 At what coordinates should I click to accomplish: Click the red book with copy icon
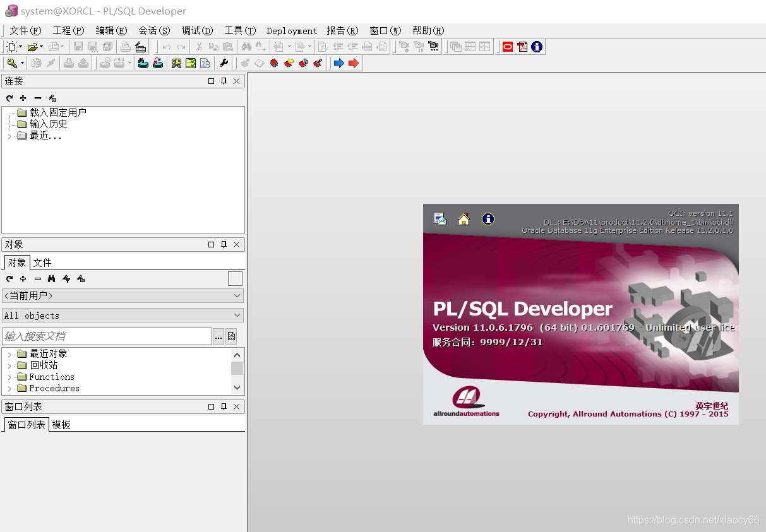(x=303, y=63)
